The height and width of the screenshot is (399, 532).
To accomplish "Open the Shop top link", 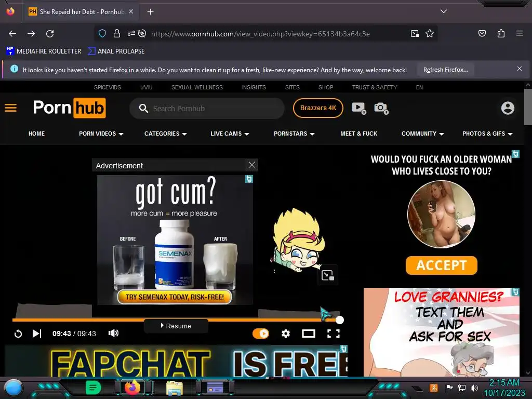I will tap(326, 87).
